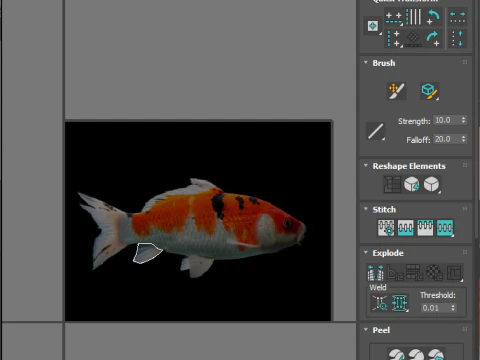
Task: Click the Set Pivot icon in Quick Transform
Action: [x=373, y=26]
